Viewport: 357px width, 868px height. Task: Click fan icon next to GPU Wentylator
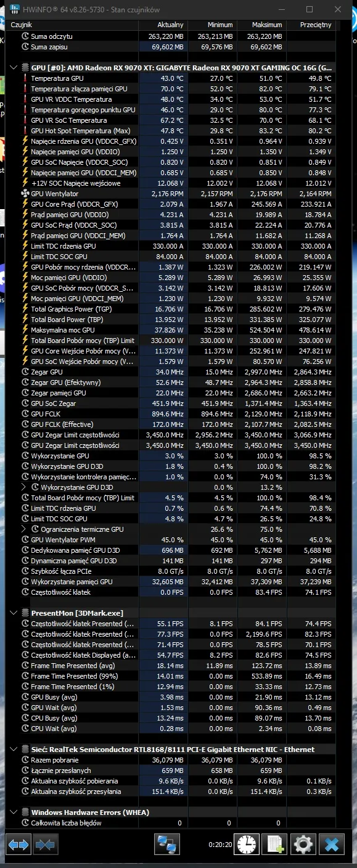25,194
